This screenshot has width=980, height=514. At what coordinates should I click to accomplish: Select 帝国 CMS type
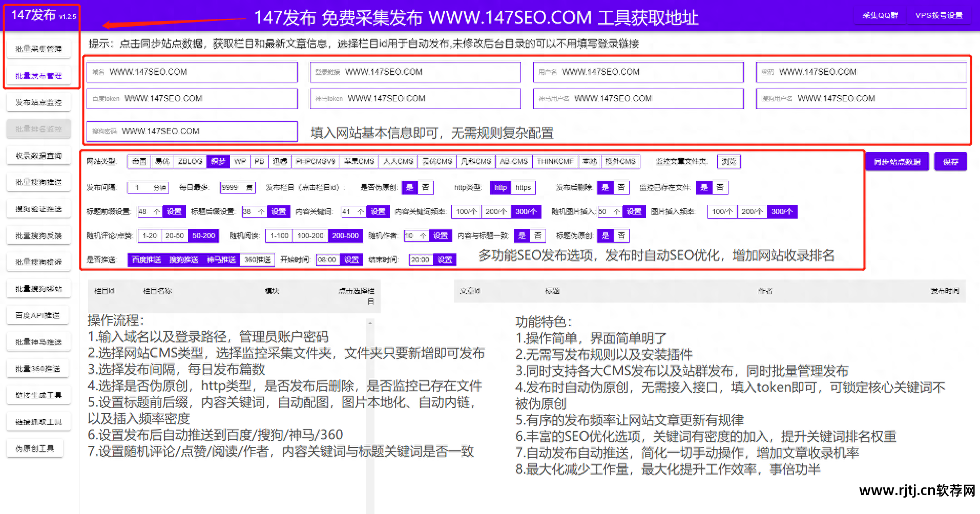(x=139, y=161)
